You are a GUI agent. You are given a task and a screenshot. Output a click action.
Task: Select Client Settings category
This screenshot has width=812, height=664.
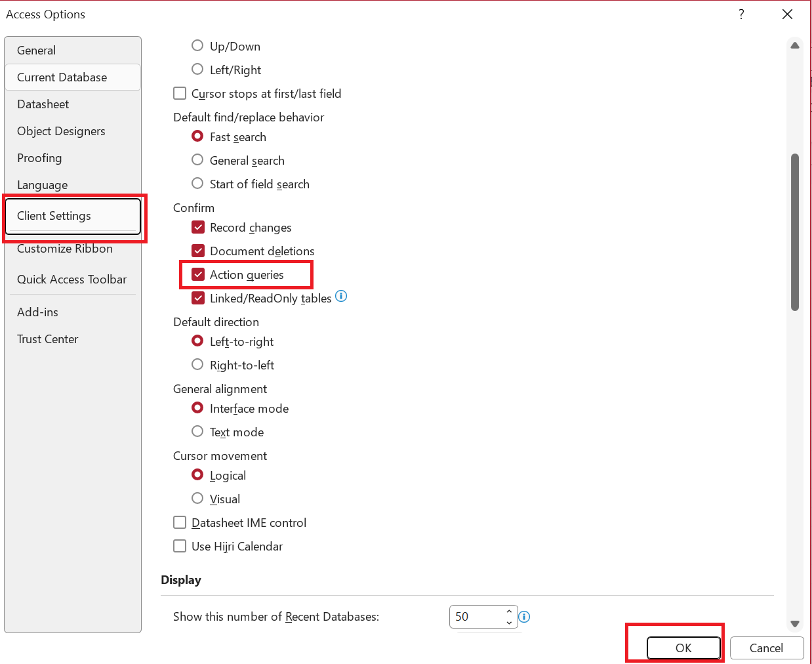(73, 216)
